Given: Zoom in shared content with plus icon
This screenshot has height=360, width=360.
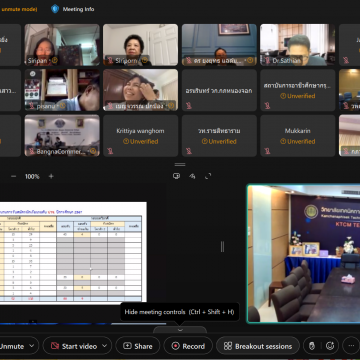Looking at the screenshot, I should [x=51, y=176].
